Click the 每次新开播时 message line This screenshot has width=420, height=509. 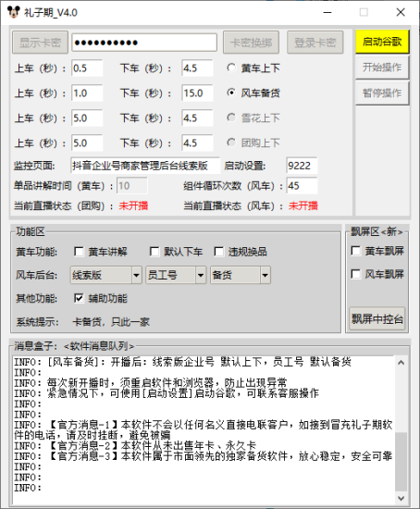151,383
